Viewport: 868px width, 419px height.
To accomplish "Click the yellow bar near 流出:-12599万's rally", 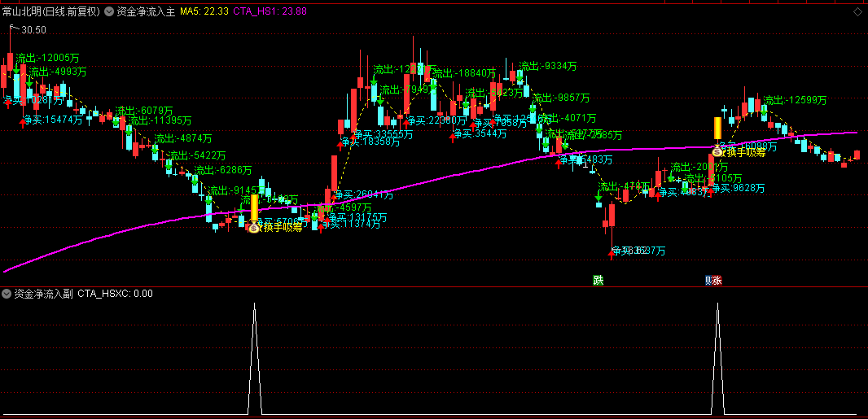I will (717, 129).
